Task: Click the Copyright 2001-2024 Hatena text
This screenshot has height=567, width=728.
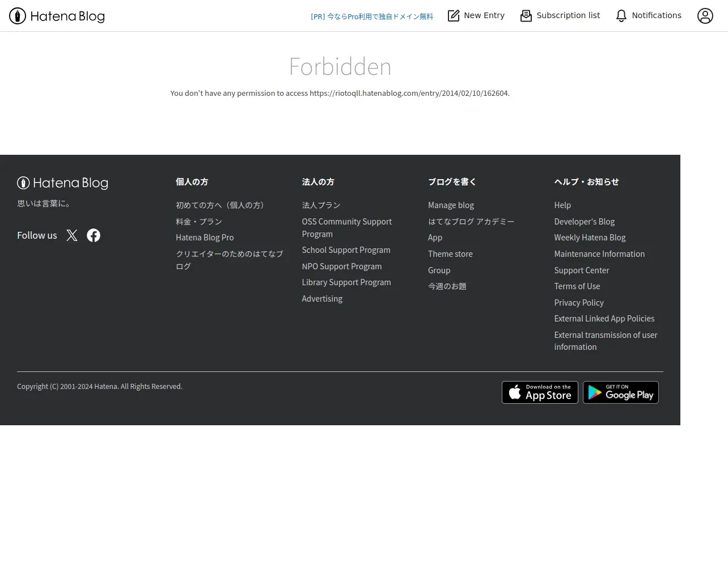Action: pyautogui.click(x=100, y=387)
